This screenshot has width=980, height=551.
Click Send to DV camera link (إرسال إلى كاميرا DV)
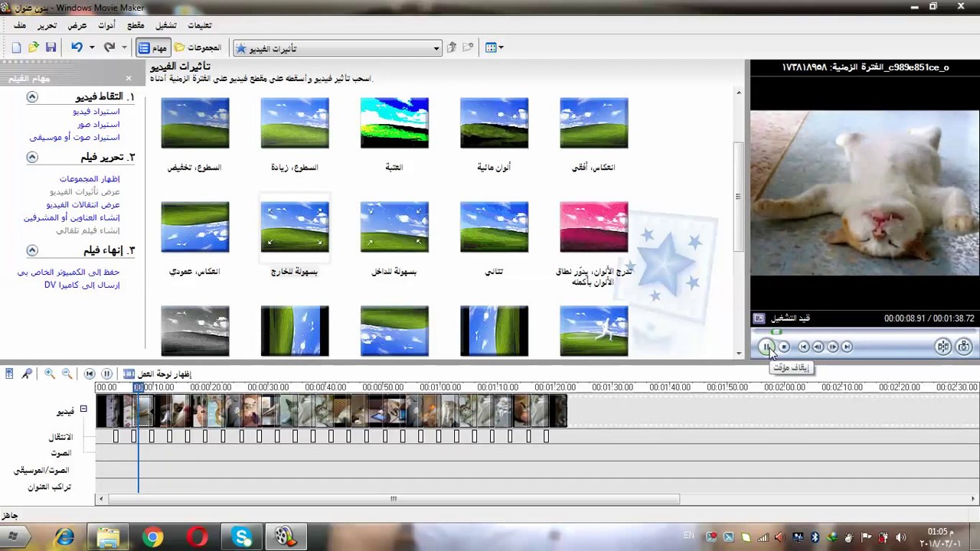pyautogui.click(x=82, y=285)
